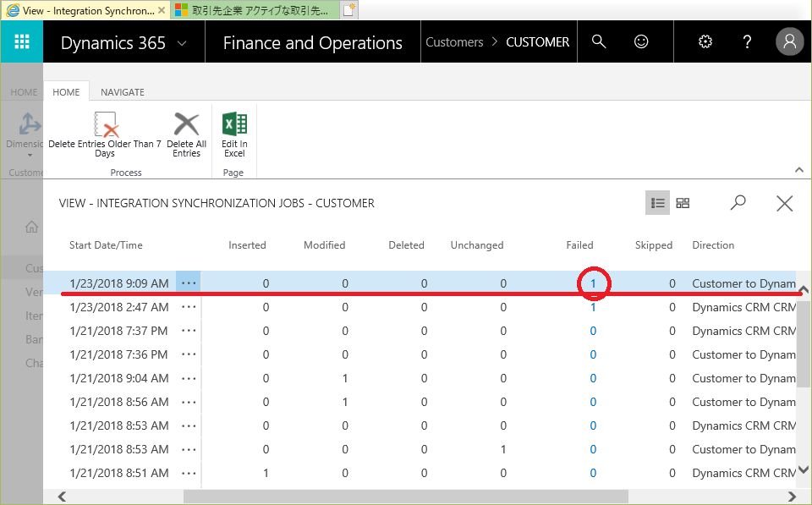
Task: Open a new browser tab
Action: coord(349,10)
